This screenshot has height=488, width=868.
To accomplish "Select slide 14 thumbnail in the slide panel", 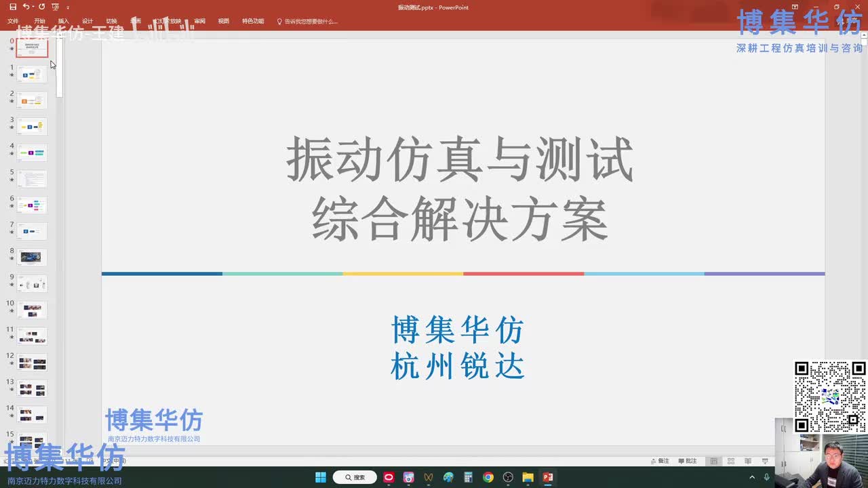I will click(x=32, y=414).
